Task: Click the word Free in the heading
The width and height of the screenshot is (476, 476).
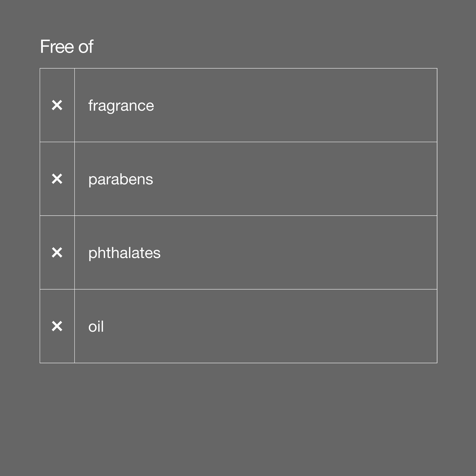Action: (x=57, y=47)
